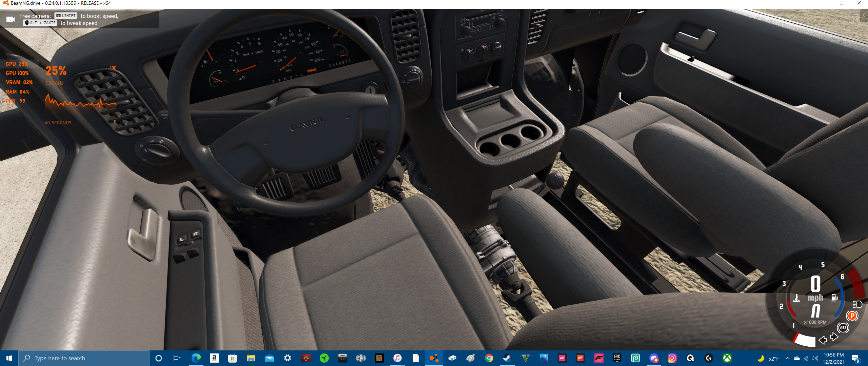Screen dimensions: 868x366
Task: Click the BeamNG.drive taskbar icon
Action: click(434, 358)
